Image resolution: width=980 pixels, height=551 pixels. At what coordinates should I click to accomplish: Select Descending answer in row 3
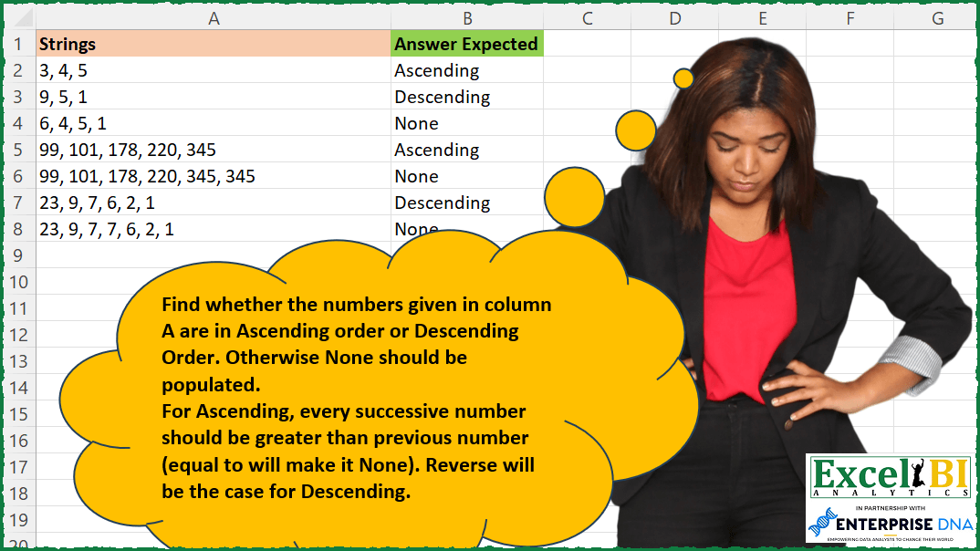pos(467,97)
